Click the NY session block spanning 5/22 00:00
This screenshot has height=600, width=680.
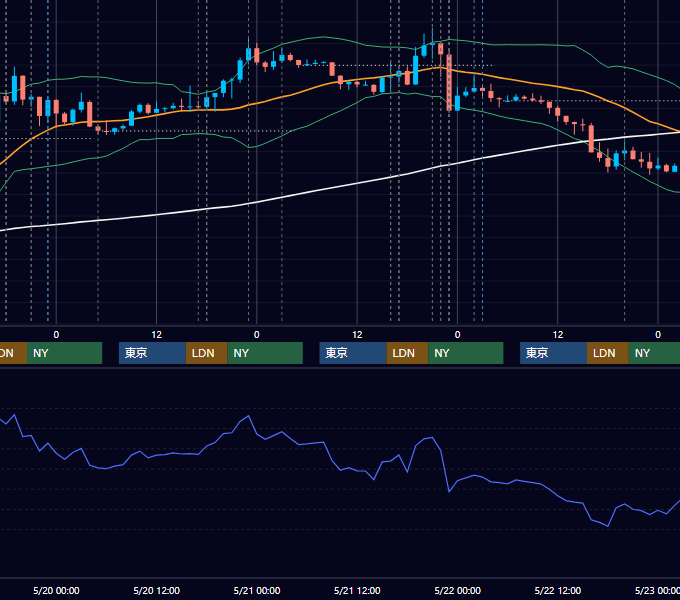coord(466,353)
